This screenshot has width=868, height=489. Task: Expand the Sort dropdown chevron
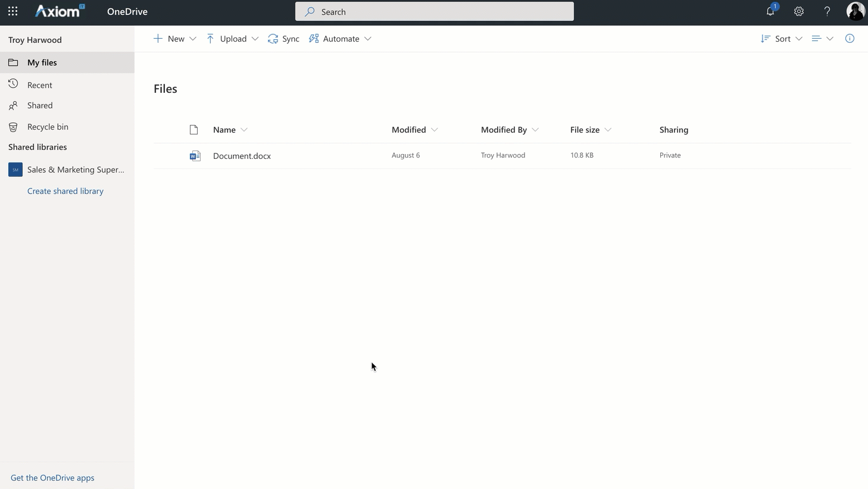click(799, 39)
